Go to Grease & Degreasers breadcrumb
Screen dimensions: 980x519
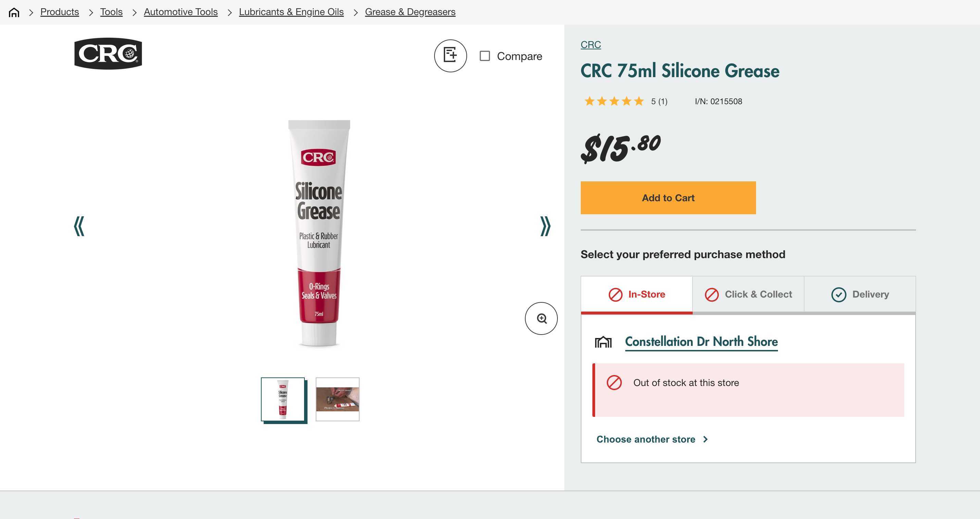(x=410, y=12)
